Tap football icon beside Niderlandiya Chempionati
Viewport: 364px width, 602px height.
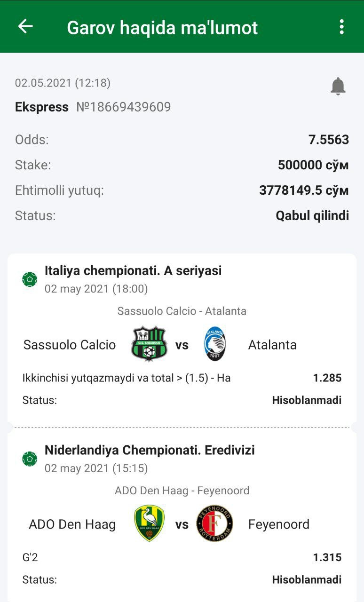click(x=30, y=459)
